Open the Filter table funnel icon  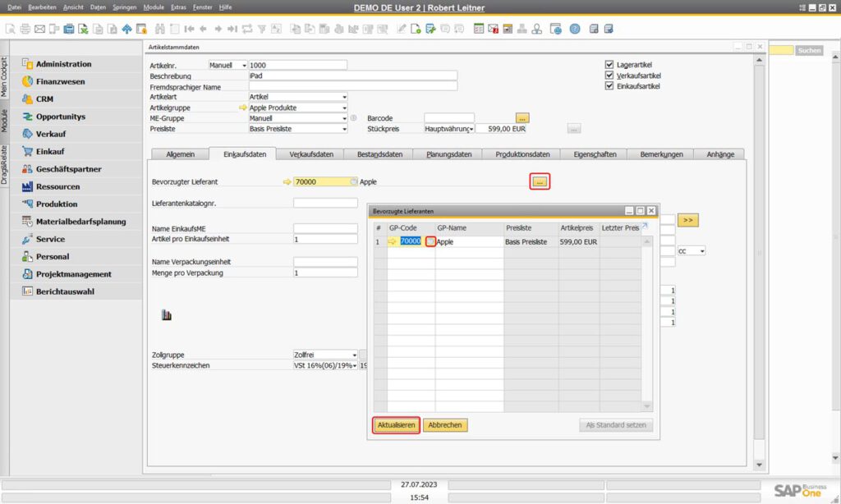click(262, 29)
